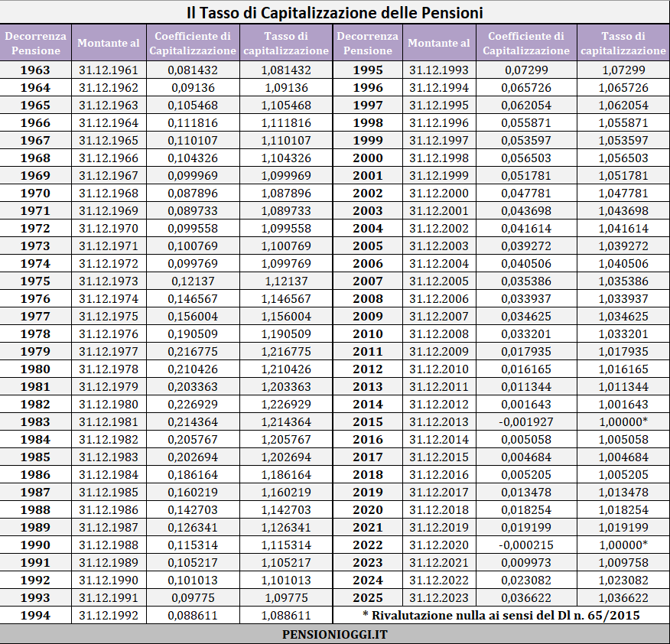Click the left 'Montante al' header cell

coord(109,43)
